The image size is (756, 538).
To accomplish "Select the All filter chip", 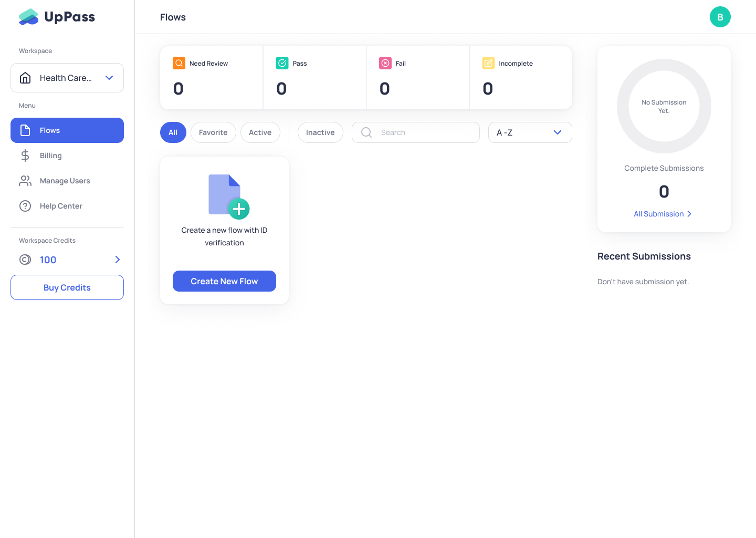I will pos(173,132).
